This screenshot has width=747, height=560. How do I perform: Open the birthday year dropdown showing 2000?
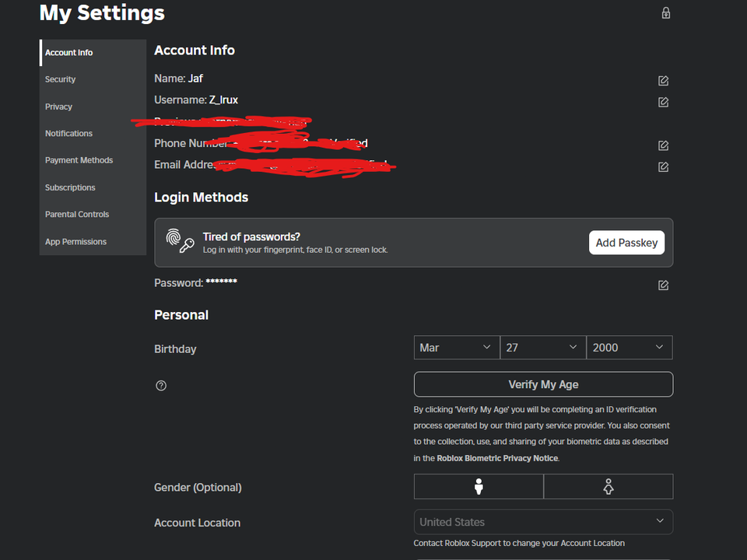click(x=629, y=347)
